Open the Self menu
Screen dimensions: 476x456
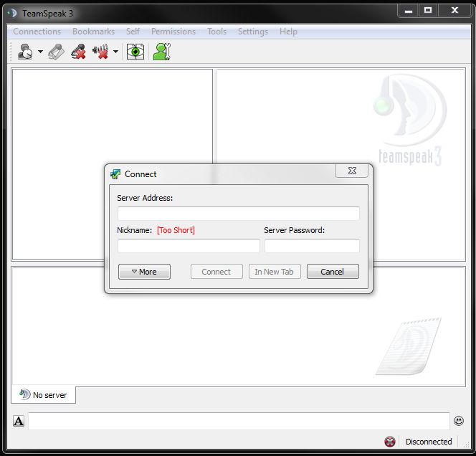[x=133, y=32]
